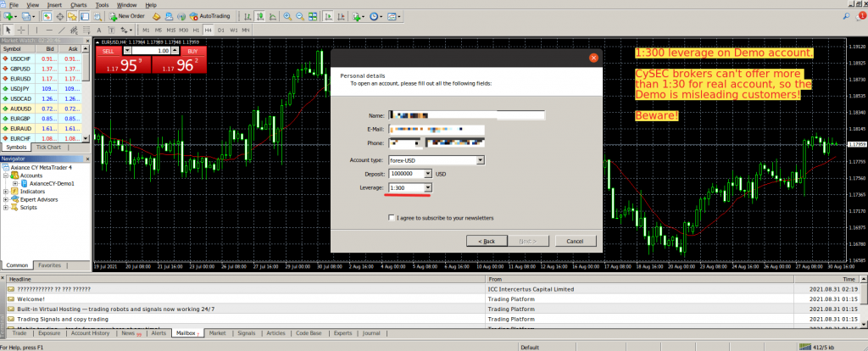Open the Tools menu

point(102,5)
